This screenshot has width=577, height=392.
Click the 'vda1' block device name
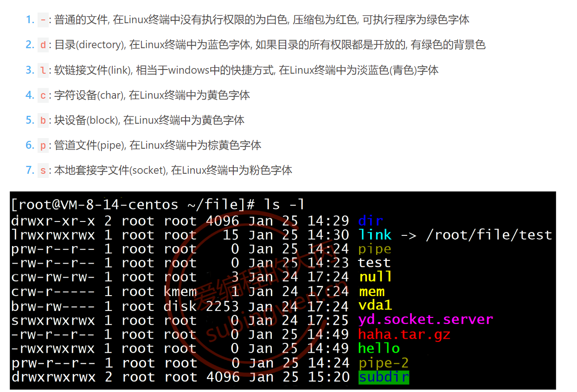click(x=375, y=306)
